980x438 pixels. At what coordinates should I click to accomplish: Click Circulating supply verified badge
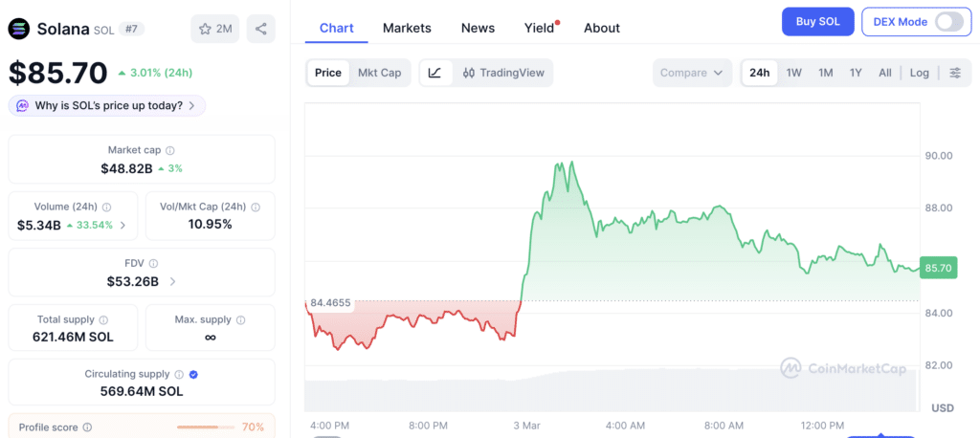[x=193, y=374]
